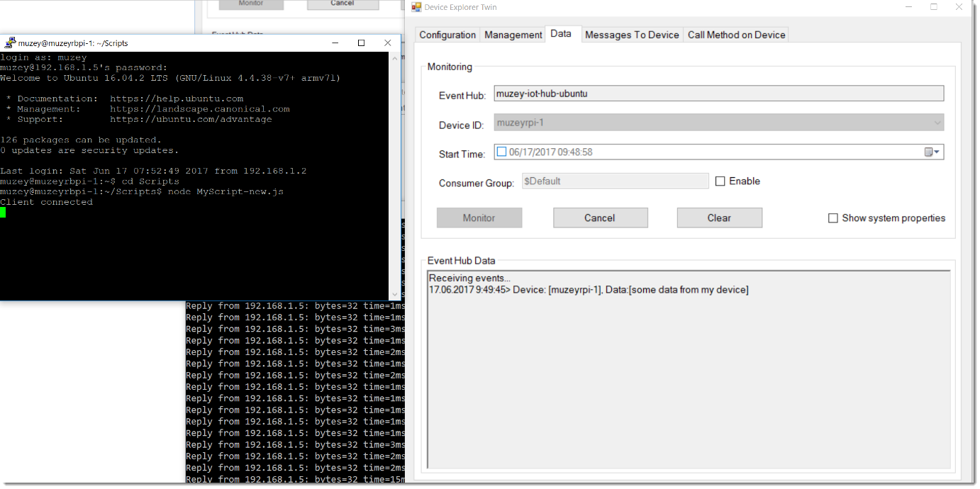The image size is (980, 489).
Task: Click the Cancel button in Device Explorer
Action: coord(600,218)
